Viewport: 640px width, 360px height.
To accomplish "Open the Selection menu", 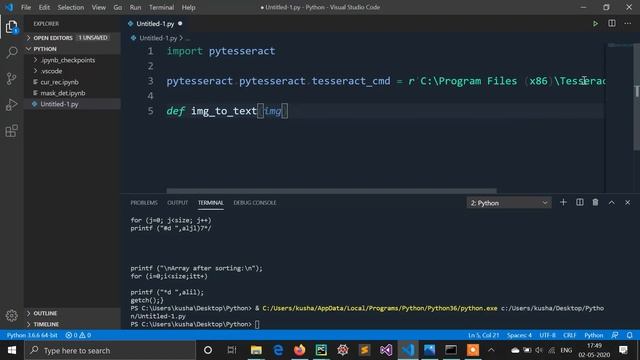I will 71,7.
